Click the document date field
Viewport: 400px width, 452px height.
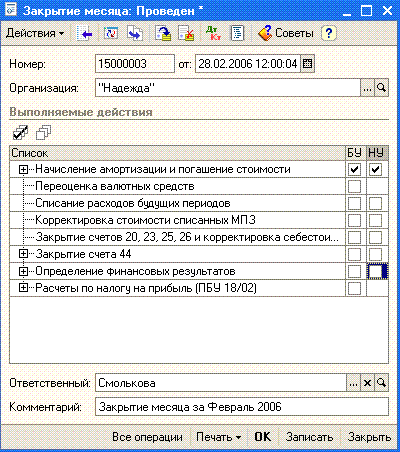(248, 64)
